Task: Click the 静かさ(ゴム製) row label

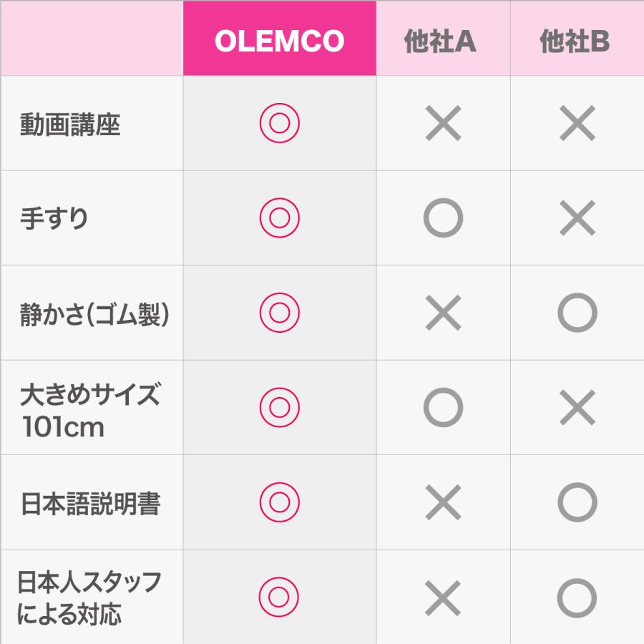Action: pyautogui.click(x=94, y=314)
